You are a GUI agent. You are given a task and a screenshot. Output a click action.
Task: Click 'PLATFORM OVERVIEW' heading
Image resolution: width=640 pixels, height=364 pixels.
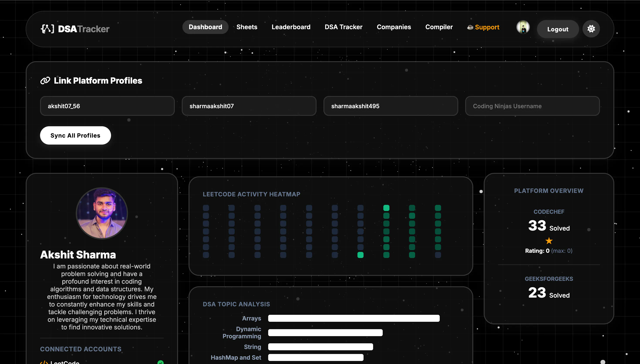(x=549, y=191)
